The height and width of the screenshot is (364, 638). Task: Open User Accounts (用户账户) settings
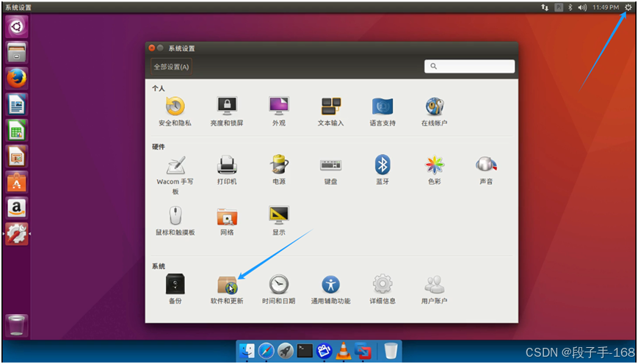(434, 289)
